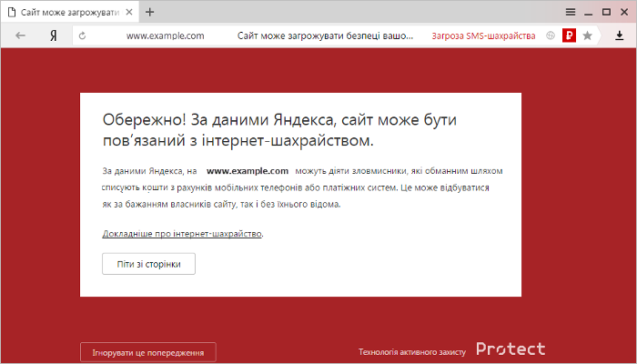
Task: Click the bold www.example.com in warning text
Action: tap(248, 171)
